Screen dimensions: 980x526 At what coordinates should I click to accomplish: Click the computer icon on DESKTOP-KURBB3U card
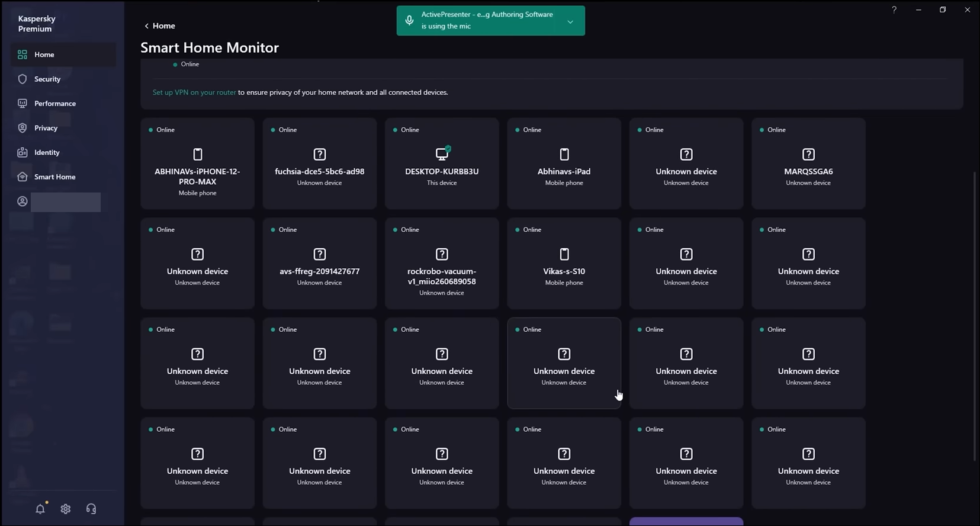pos(442,154)
